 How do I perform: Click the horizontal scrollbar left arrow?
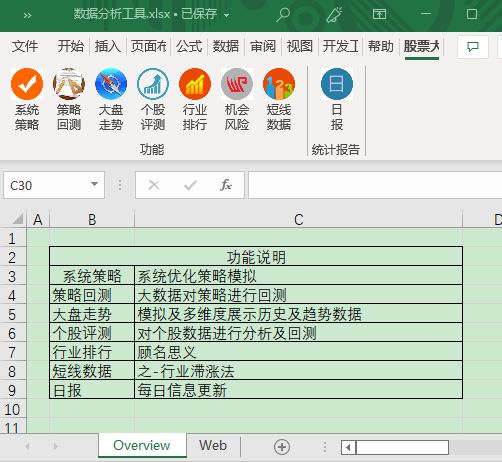(348, 447)
